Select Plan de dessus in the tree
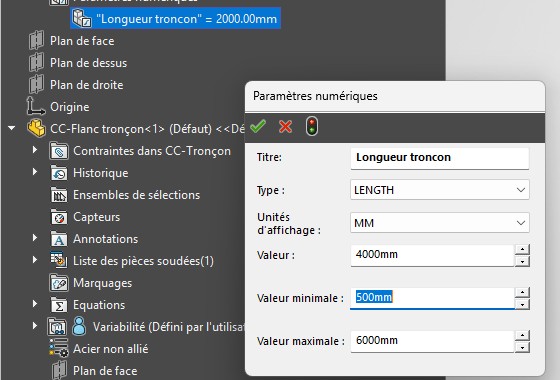The height and width of the screenshot is (380, 560). tap(89, 63)
